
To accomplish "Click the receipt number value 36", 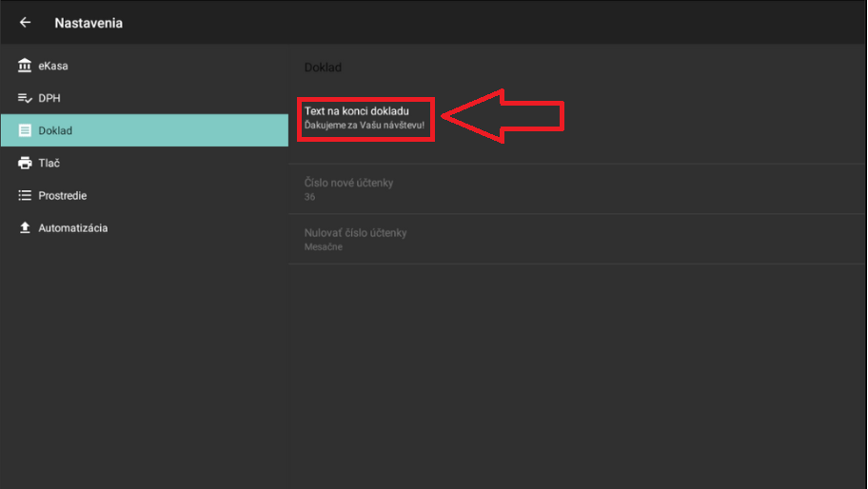I will [x=310, y=197].
